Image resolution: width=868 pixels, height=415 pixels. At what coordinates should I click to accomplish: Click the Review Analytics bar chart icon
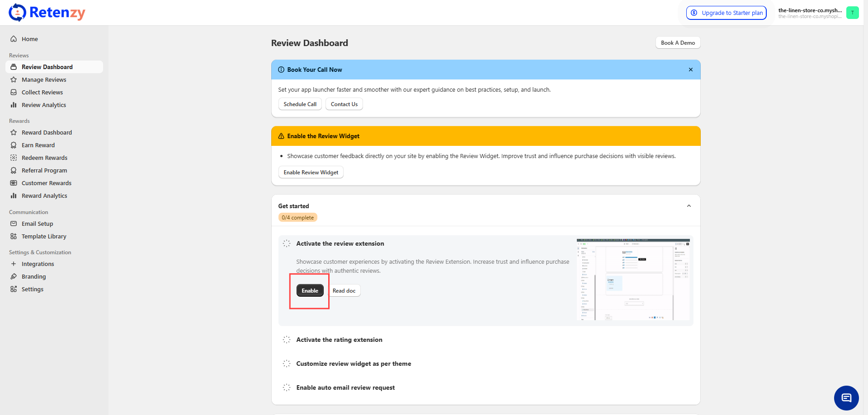[14, 105]
